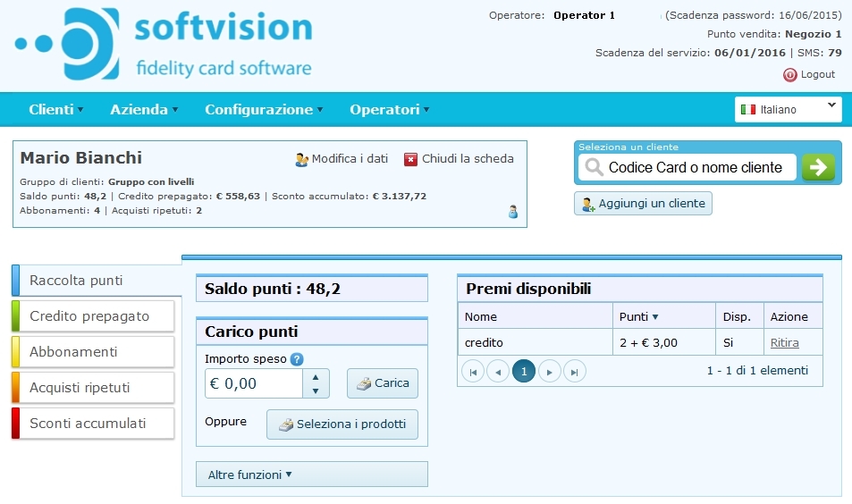Select the Abbonamenti tab

coord(93,352)
